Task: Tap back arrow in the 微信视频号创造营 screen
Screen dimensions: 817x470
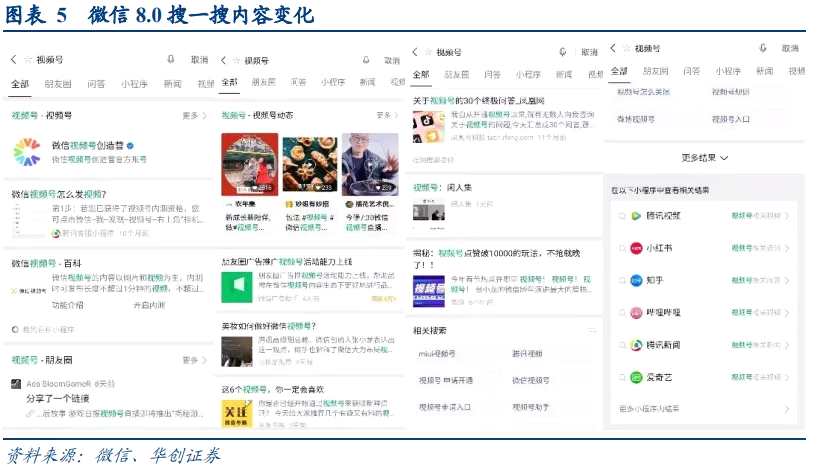Action: 14,59
